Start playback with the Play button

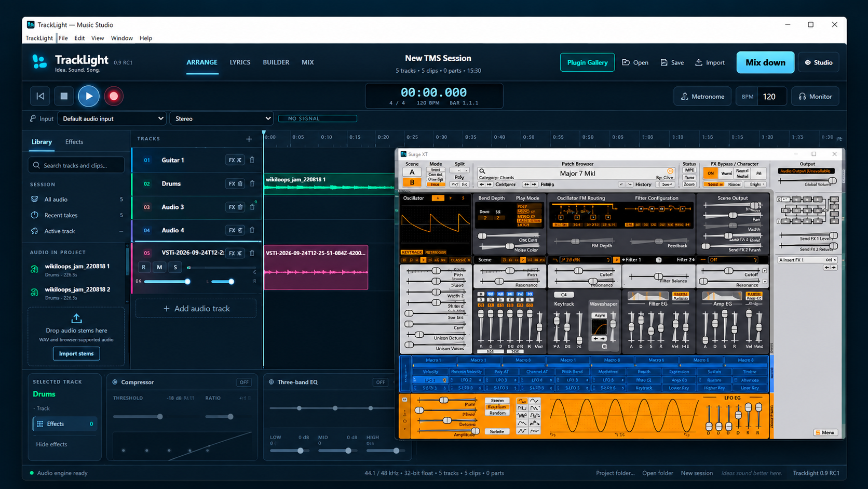[x=89, y=96]
